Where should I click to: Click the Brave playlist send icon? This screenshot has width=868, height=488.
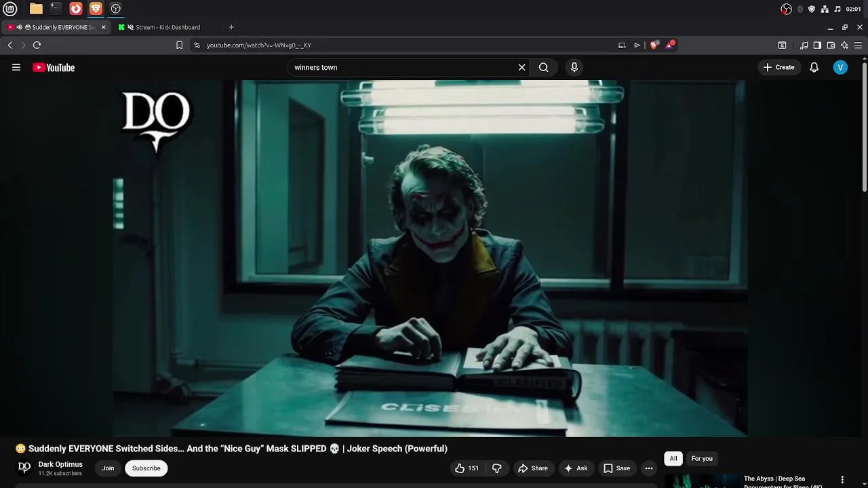pos(637,45)
